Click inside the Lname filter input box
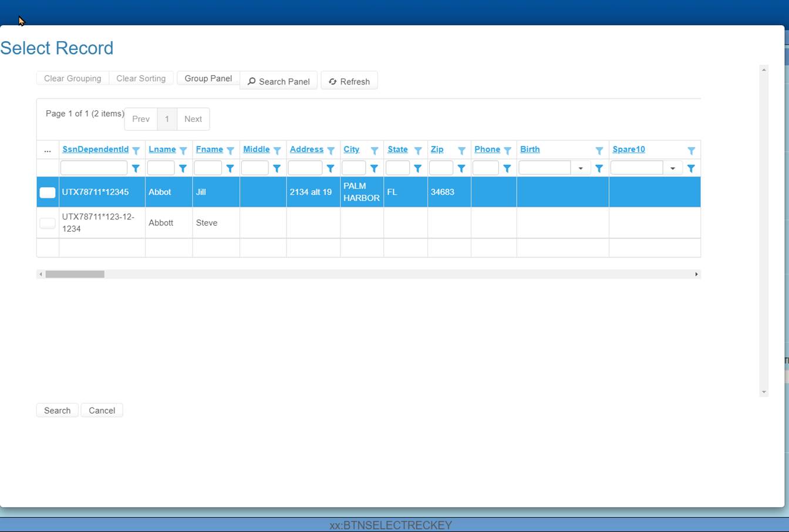Image resolution: width=789 pixels, height=532 pixels. [161, 168]
